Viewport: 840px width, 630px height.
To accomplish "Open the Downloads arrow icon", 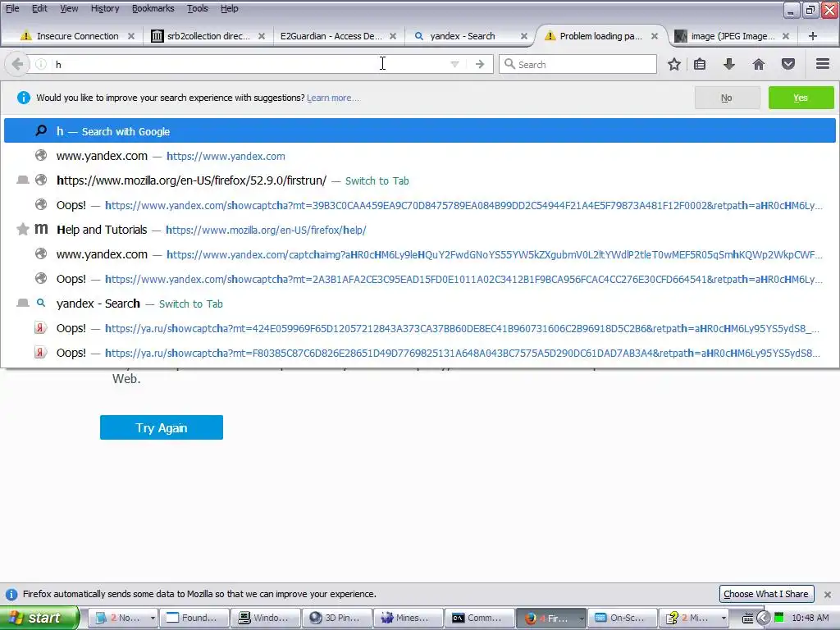I will [x=729, y=64].
